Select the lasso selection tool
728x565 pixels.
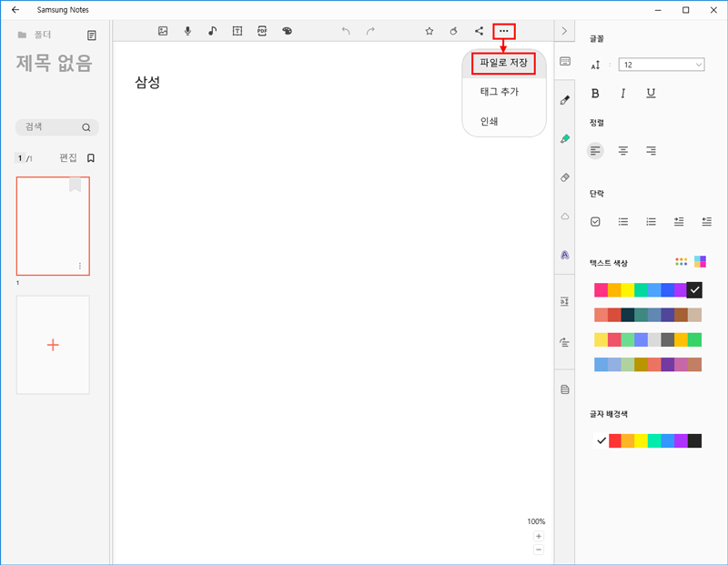[564, 216]
